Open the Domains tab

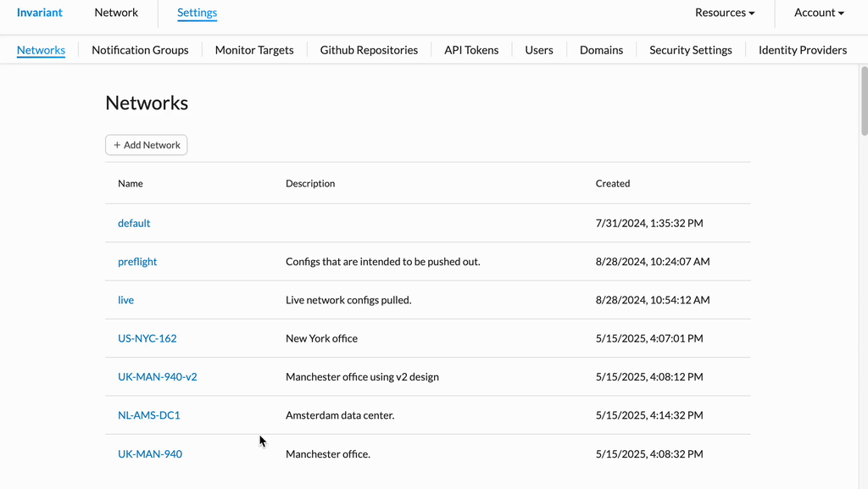click(601, 50)
